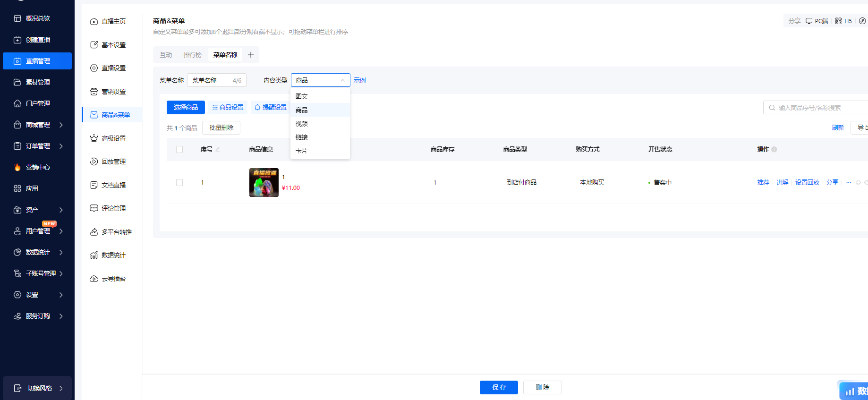Viewport: 868px width, 400px height.
Task: Expand the 订单管理 sidebar submenu
Action: [61, 146]
